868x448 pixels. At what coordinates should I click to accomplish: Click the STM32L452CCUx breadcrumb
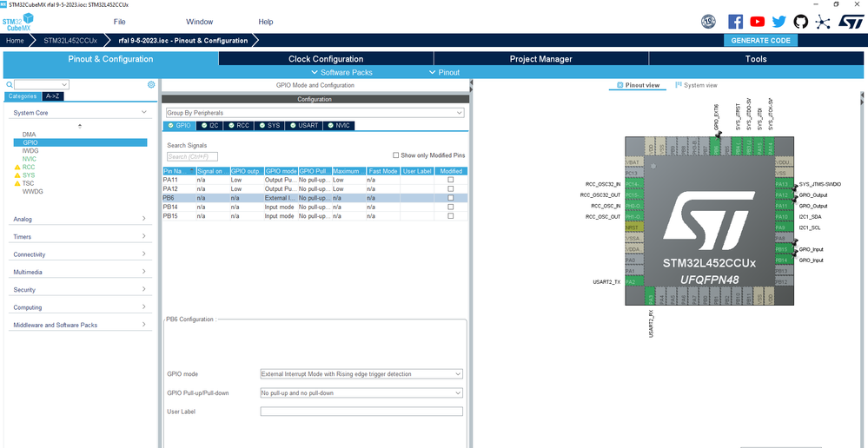point(70,41)
